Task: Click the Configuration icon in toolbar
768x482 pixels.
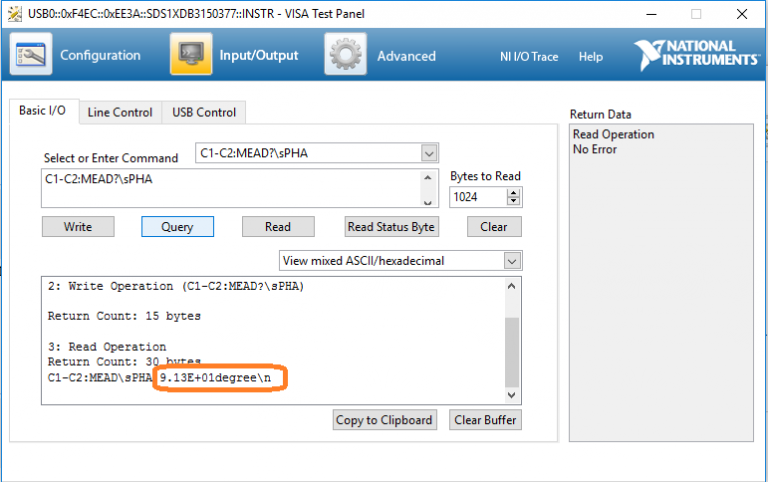Action: pyautogui.click(x=31, y=55)
